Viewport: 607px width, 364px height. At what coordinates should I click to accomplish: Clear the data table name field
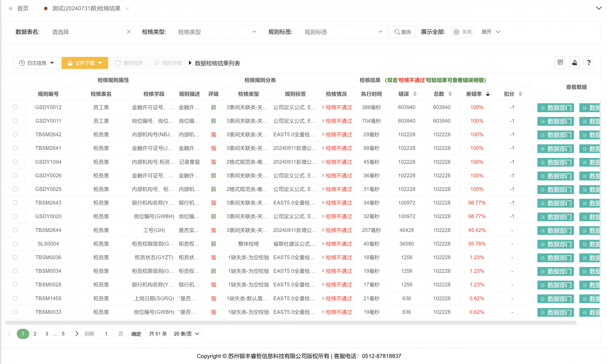pyautogui.click(x=129, y=32)
